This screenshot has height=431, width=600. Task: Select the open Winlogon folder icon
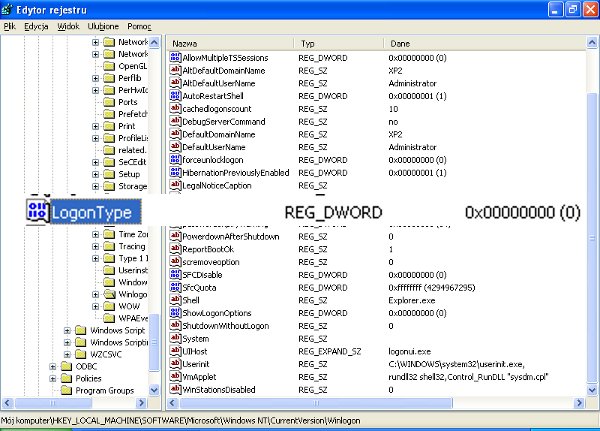point(109,294)
